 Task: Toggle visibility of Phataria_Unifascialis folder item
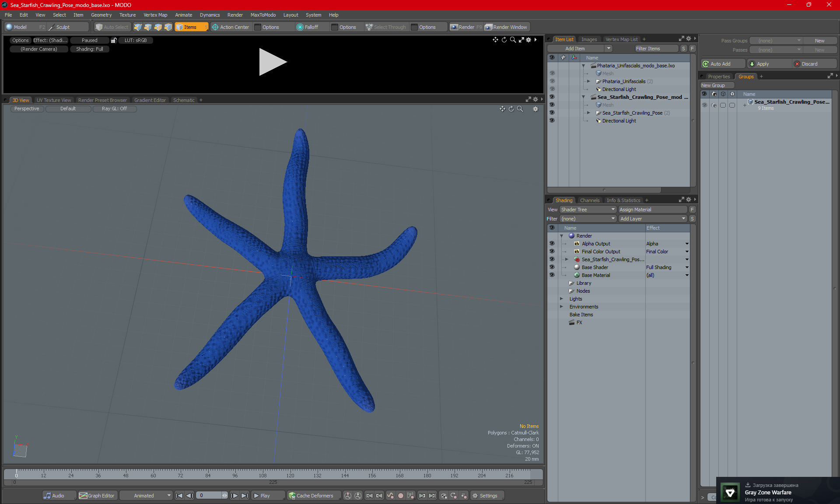[552, 81]
